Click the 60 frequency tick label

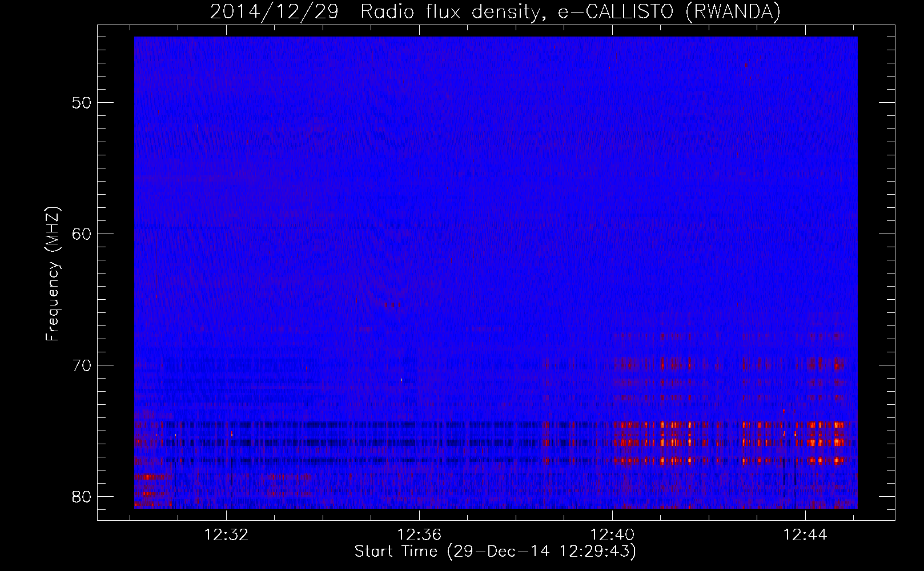pos(82,234)
